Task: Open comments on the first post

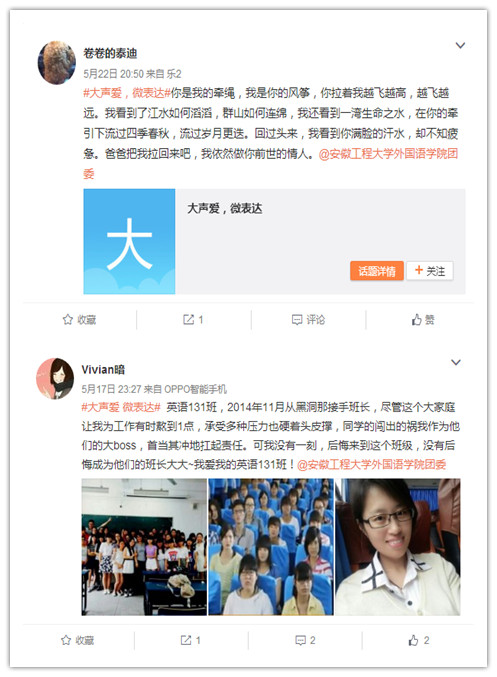Action: (x=308, y=320)
